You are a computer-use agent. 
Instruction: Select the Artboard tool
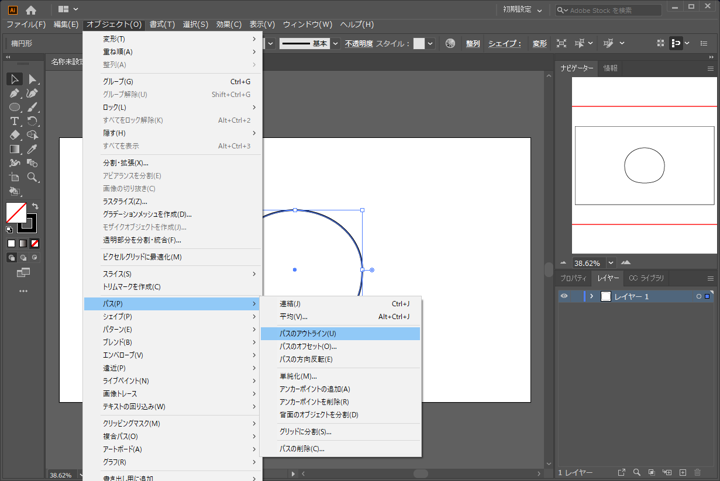coord(14,177)
